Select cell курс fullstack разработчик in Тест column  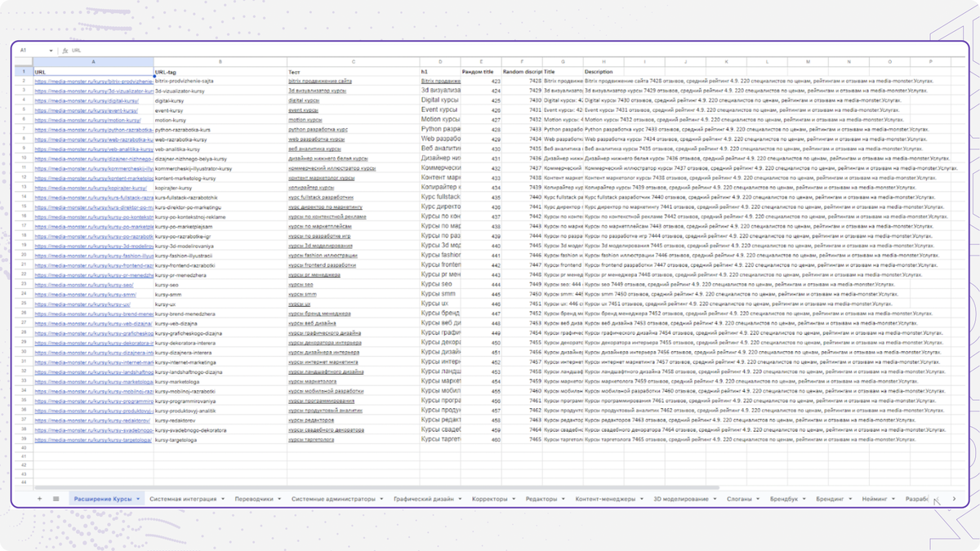[353, 198]
